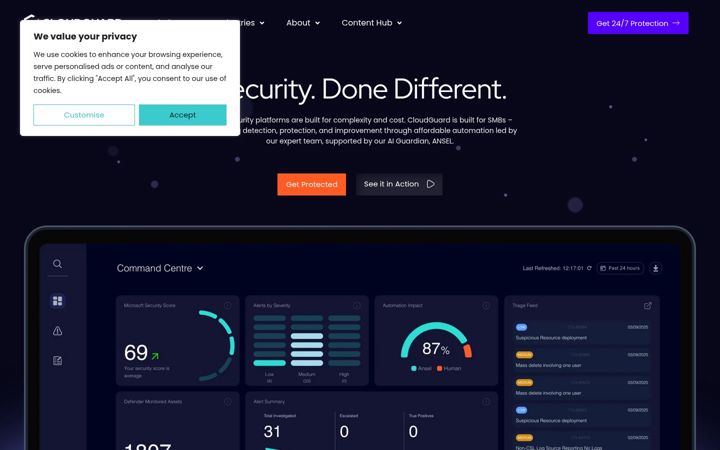Open the alerts warning triangle icon in the sidebar

[57, 331]
